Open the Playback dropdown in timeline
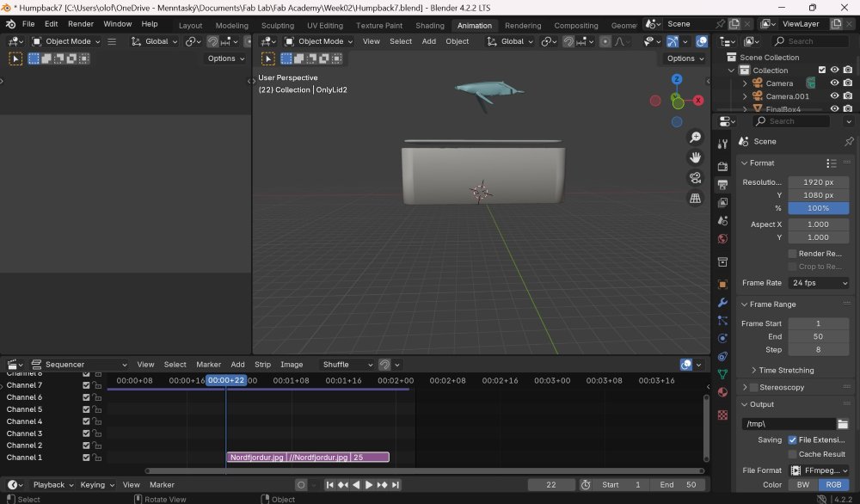The image size is (860, 504). (x=53, y=485)
